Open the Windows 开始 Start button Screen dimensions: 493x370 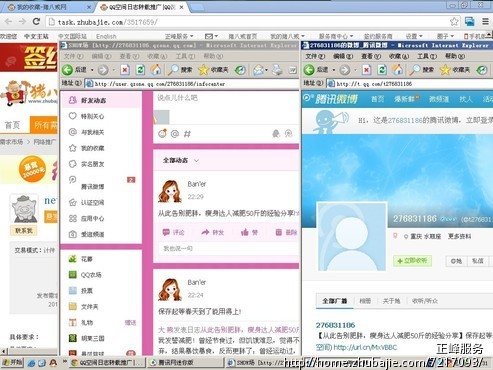12,362
